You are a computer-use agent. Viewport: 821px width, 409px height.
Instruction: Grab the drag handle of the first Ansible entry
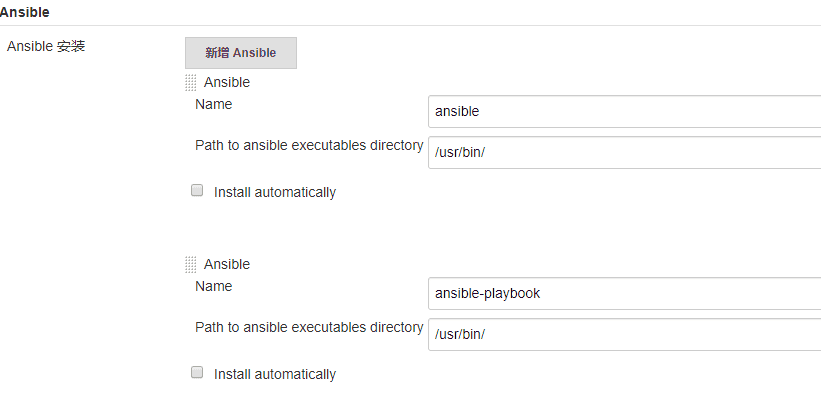click(191, 83)
